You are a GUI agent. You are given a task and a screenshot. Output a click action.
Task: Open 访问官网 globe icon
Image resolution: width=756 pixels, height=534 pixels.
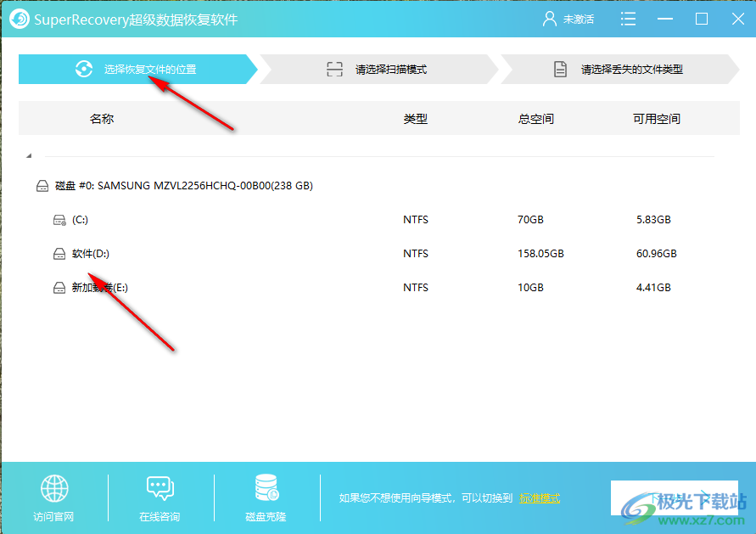click(54, 488)
